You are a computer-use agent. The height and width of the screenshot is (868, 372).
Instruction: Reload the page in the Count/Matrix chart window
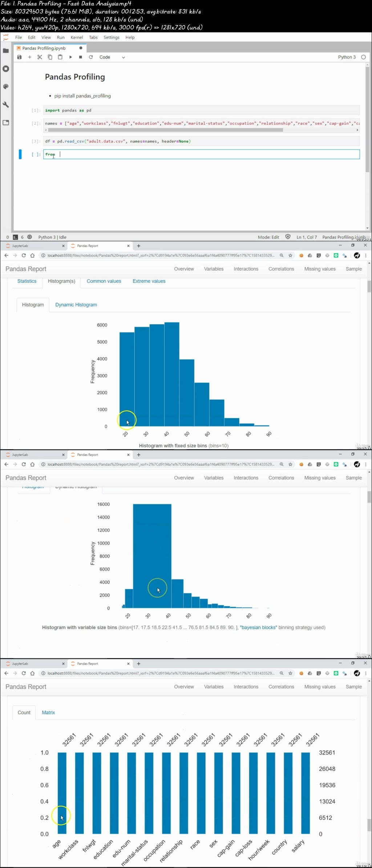24,673
